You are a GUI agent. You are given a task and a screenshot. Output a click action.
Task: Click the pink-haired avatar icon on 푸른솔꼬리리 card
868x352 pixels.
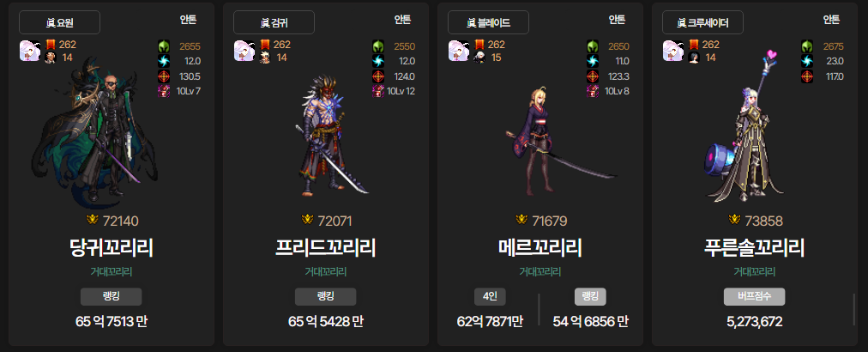point(672,51)
